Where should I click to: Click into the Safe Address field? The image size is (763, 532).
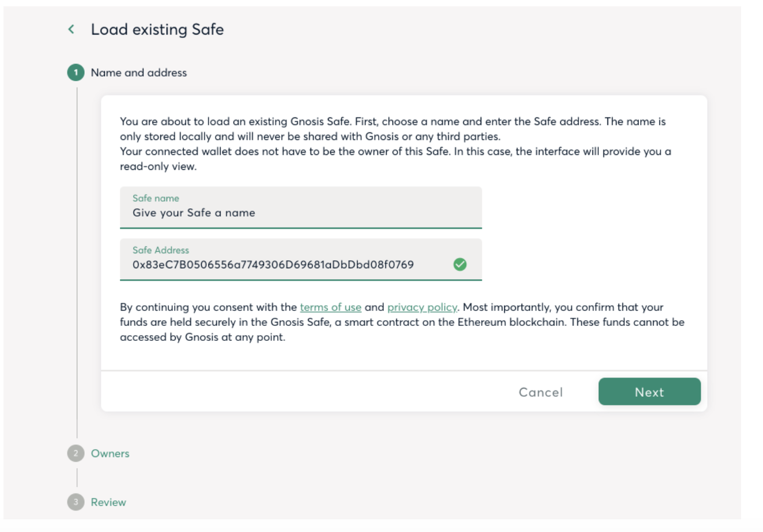point(301,260)
